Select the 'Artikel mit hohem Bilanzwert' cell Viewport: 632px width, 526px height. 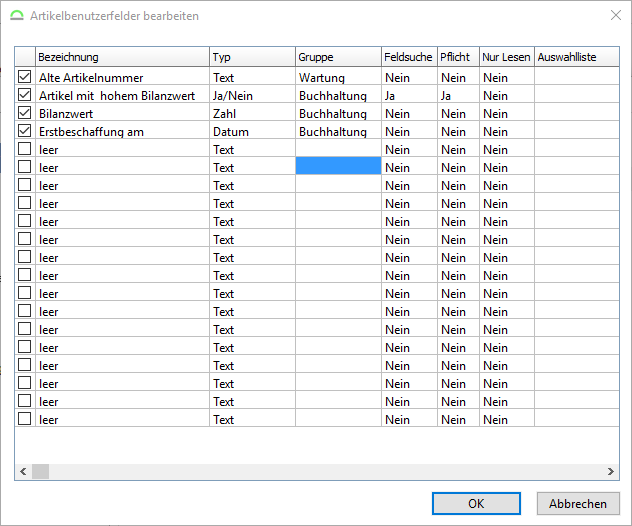(x=123, y=94)
